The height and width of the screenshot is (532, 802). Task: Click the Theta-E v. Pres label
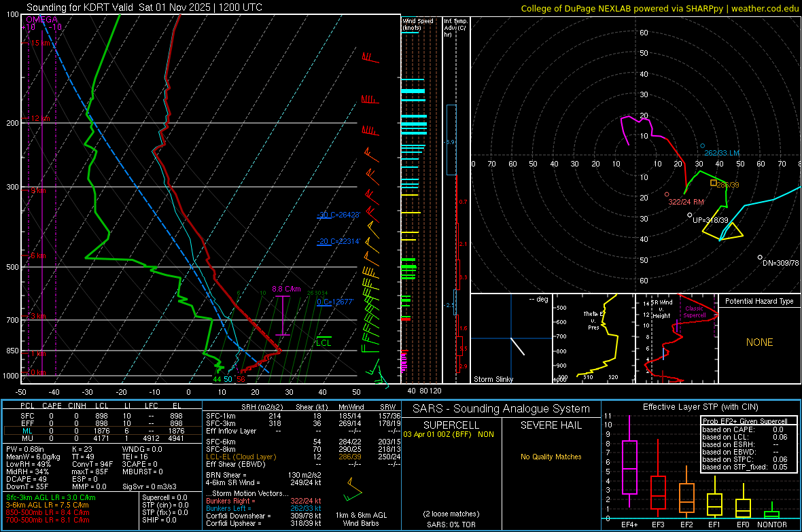tap(593, 320)
